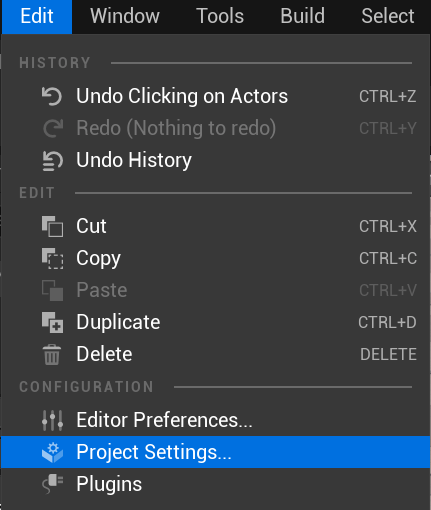Image resolution: width=431 pixels, height=510 pixels.
Task: Open the Select menu
Action: [388, 16]
